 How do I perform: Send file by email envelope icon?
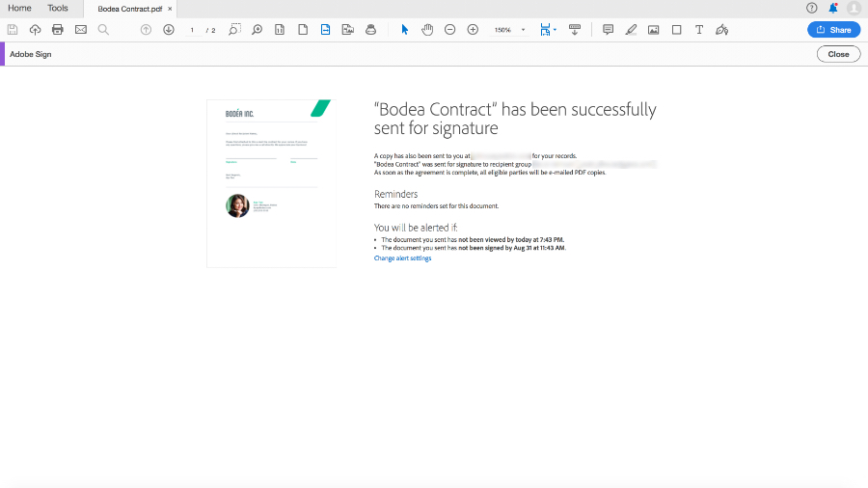pos(81,30)
